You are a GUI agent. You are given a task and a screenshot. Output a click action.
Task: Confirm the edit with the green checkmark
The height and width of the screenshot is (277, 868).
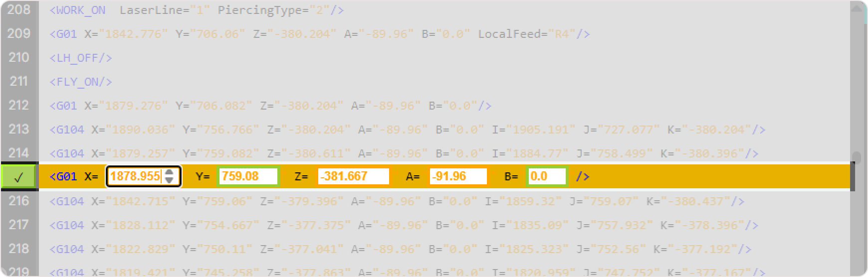(18, 177)
